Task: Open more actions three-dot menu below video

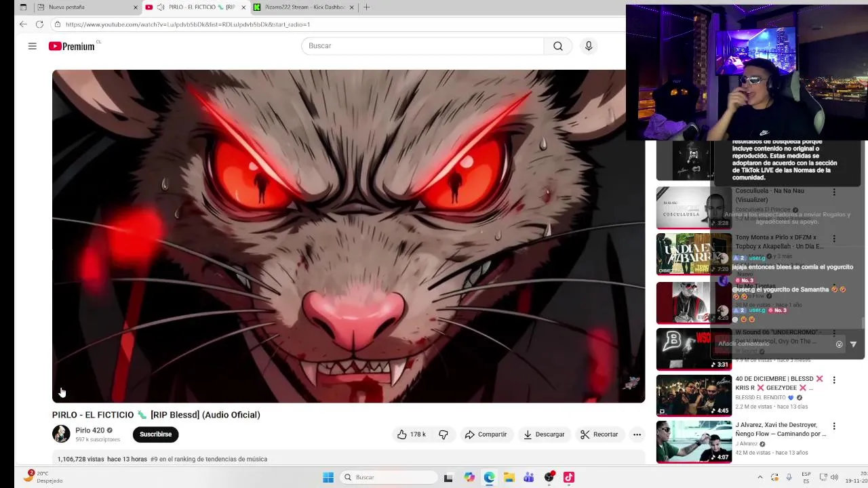Action: pyautogui.click(x=637, y=434)
